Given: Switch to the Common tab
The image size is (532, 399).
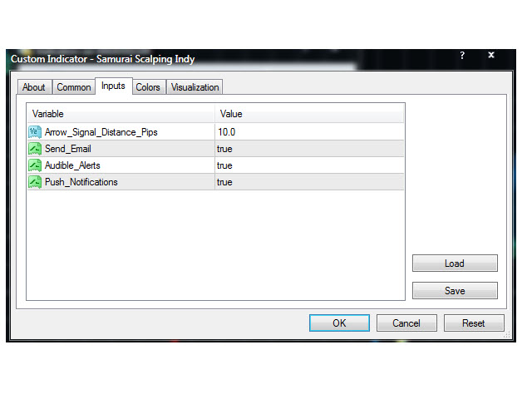Looking at the screenshot, I should [74, 87].
